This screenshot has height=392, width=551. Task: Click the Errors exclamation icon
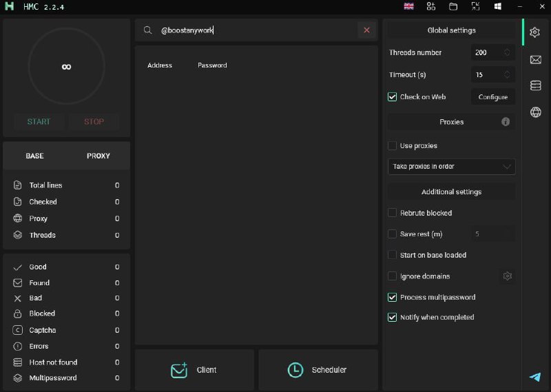click(x=18, y=347)
